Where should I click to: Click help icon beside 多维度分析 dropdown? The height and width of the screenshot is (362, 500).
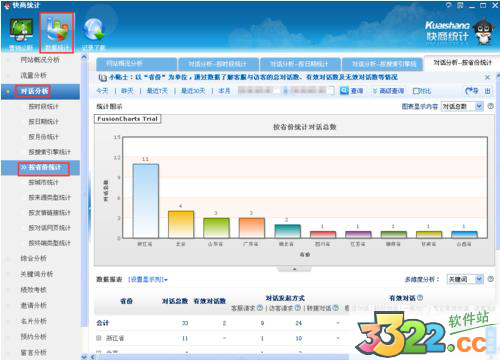(490, 279)
